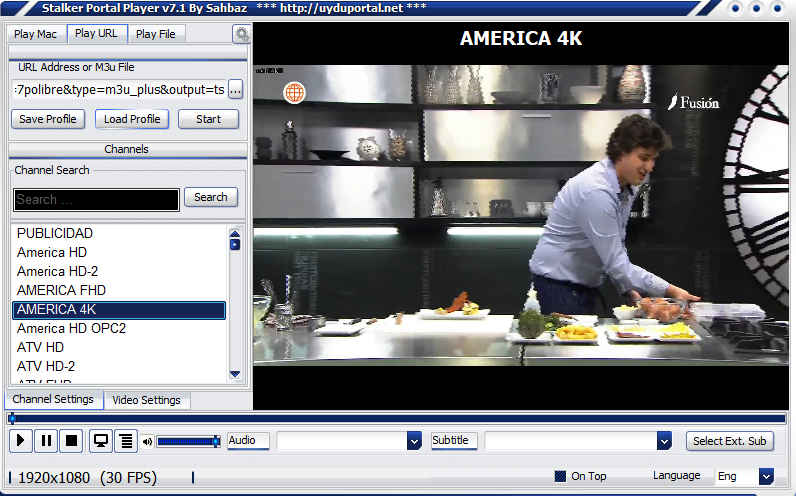
Task: Click Select Ext. Sub button
Action: [729, 441]
